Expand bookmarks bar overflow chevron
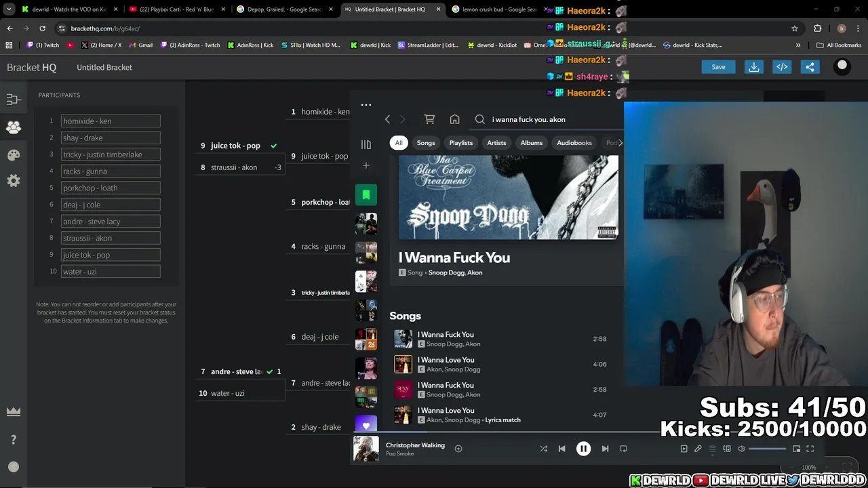 [x=798, y=45]
